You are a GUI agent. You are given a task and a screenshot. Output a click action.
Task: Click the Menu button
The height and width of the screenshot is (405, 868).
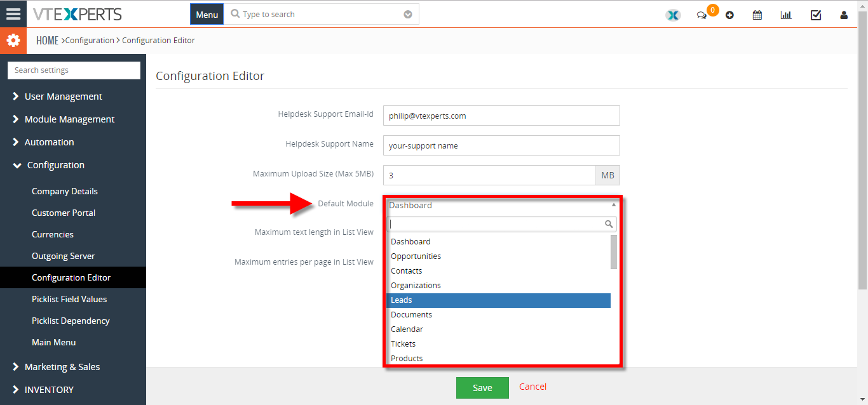(207, 15)
